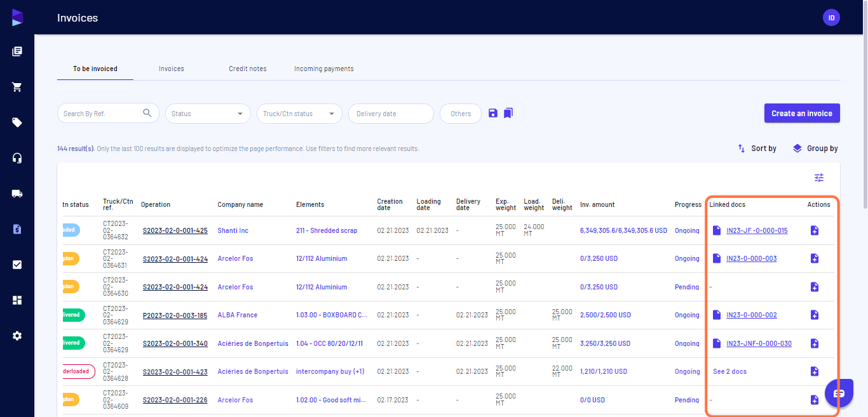This screenshot has width=868, height=417.
Task: Switch to the Credit notes tab
Action: 248,69
